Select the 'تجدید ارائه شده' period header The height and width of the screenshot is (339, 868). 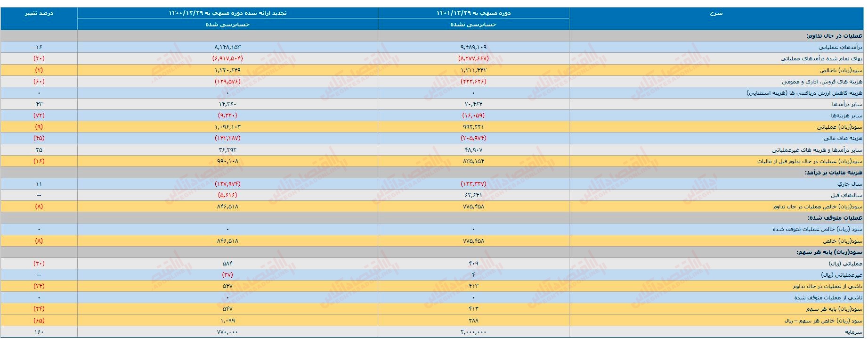(227, 13)
